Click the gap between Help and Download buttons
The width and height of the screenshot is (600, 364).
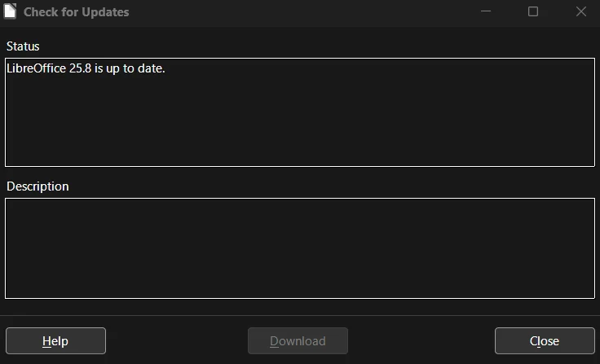click(x=177, y=340)
